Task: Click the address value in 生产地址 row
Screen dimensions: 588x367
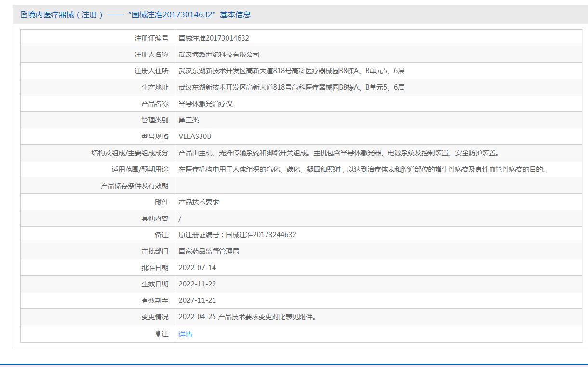Action: 291,87
